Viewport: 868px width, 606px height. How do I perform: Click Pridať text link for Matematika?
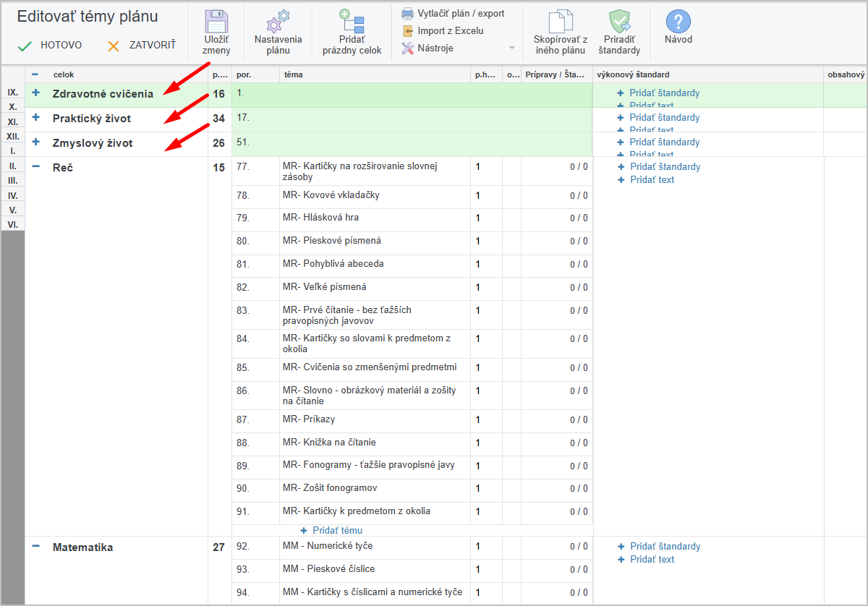[x=652, y=560]
